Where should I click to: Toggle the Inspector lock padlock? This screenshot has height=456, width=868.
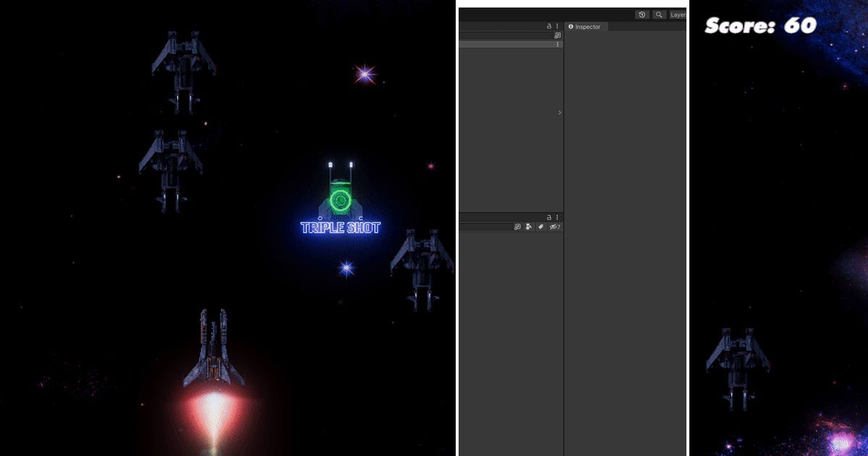tap(550, 26)
